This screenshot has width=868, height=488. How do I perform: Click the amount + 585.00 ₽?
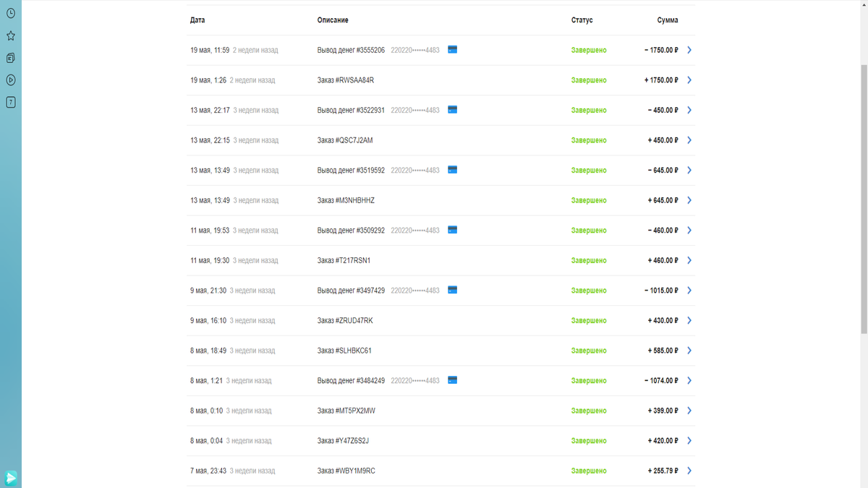coord(663,351)
